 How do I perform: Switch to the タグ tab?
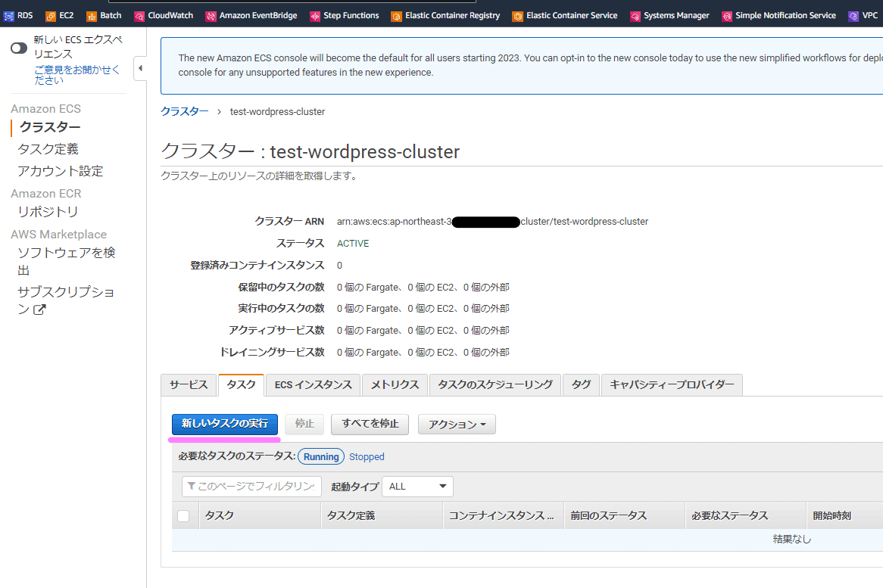[x=581, y=385]
